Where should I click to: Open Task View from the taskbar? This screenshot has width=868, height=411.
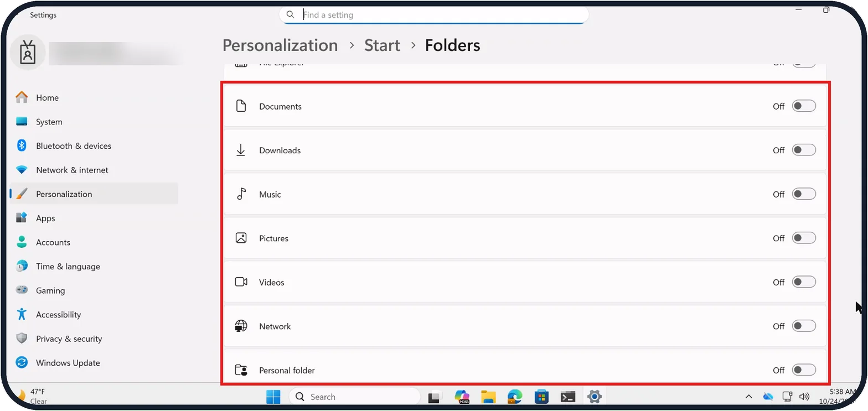point(435,397)
